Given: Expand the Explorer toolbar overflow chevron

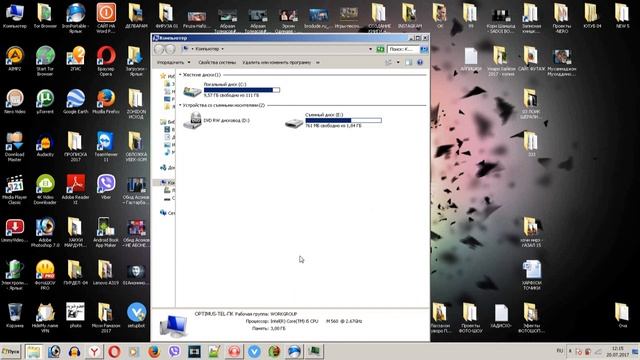Looking at the screenshot, I should click(318, 62).
